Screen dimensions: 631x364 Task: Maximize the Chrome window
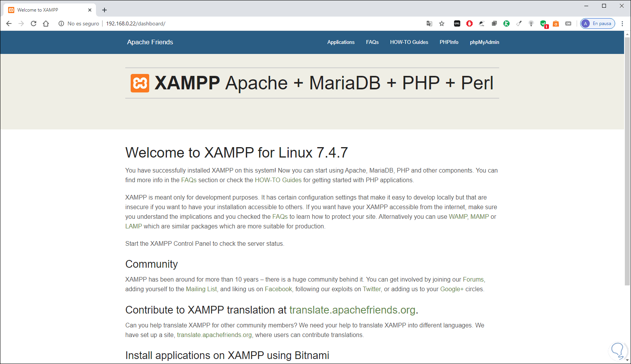(604, 6)
